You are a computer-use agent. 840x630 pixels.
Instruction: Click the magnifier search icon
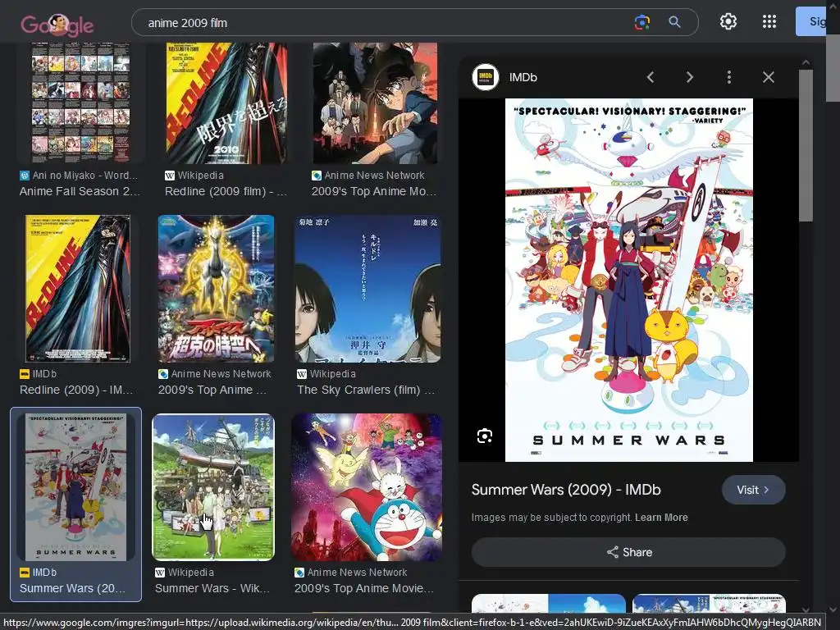[x=674, y=22]
